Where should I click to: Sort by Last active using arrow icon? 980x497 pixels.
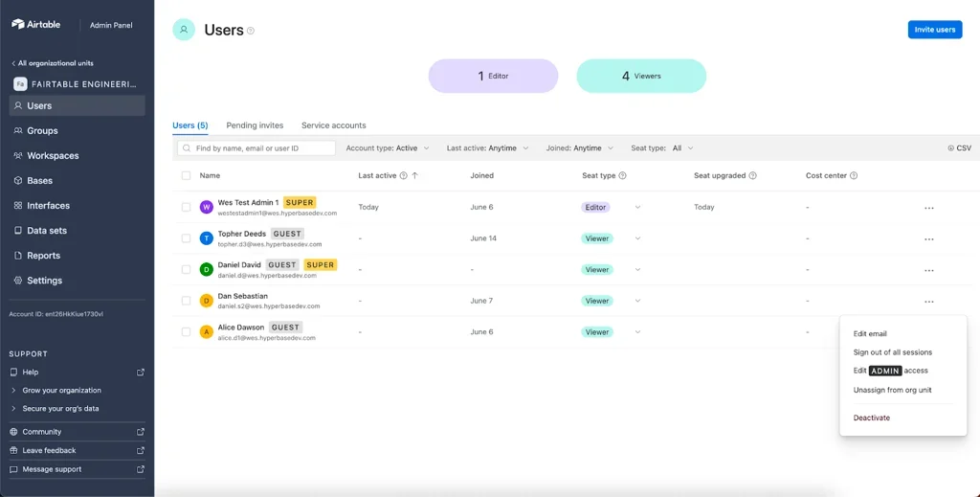point(414,175)
